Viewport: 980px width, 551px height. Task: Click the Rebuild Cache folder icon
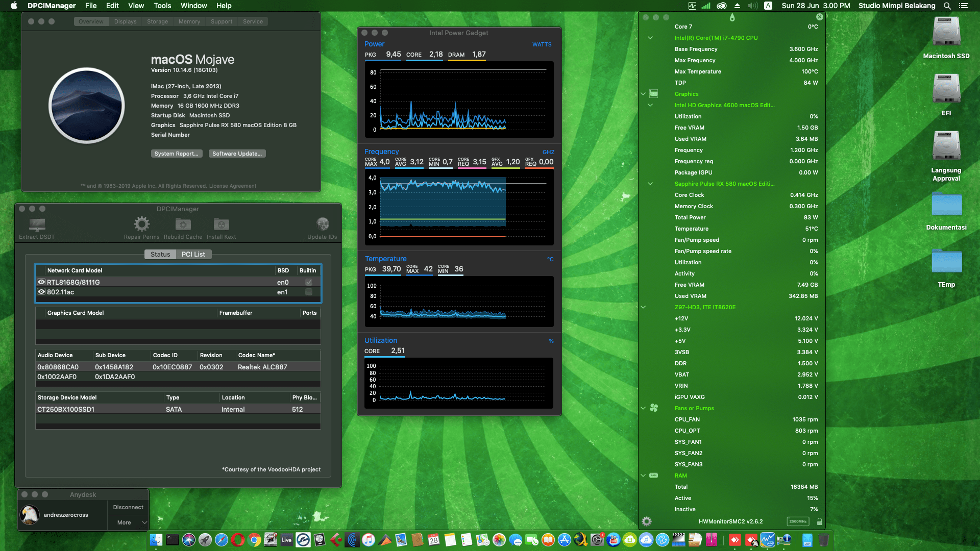(x=183, y=224)
